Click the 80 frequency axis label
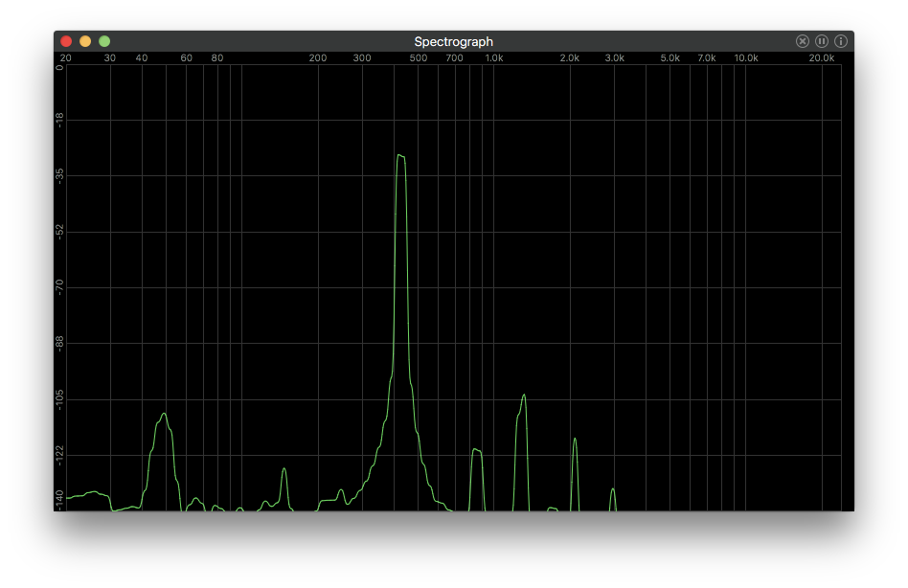The width and height of the screenshot is (908, 588). pos(217,57)
